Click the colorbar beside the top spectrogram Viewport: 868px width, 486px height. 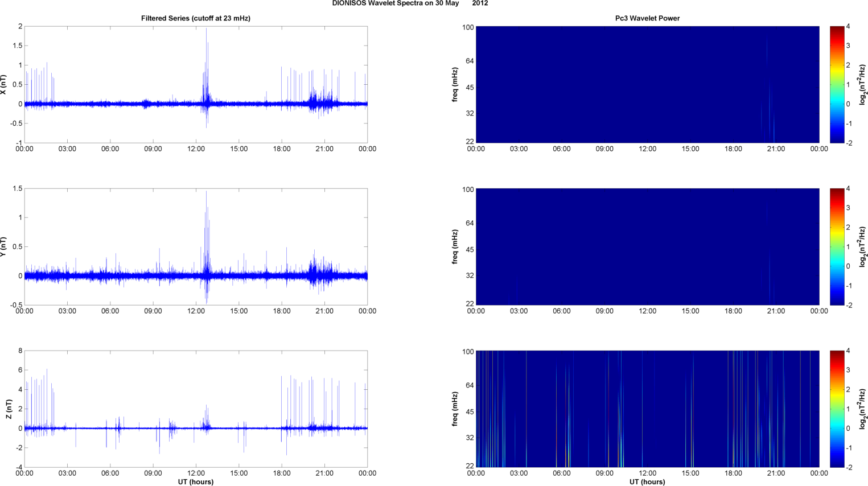click(837, 84)
